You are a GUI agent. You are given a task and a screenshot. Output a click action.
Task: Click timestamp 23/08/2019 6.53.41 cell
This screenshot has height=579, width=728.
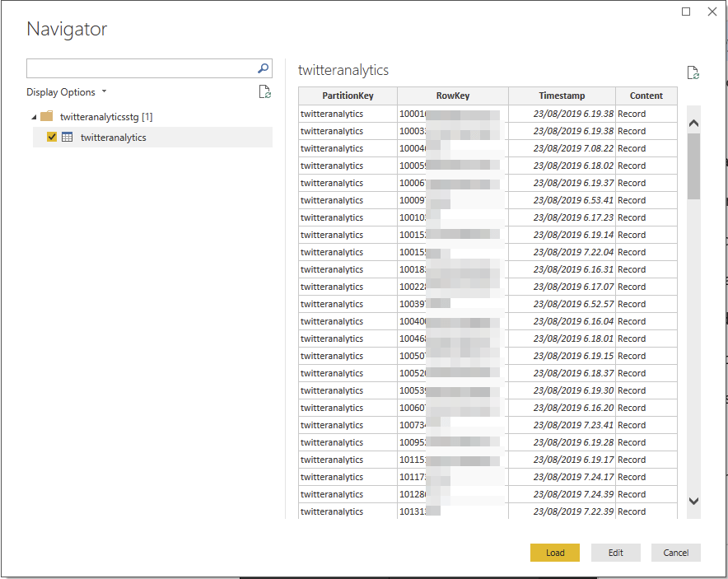(x=562, y=200)
